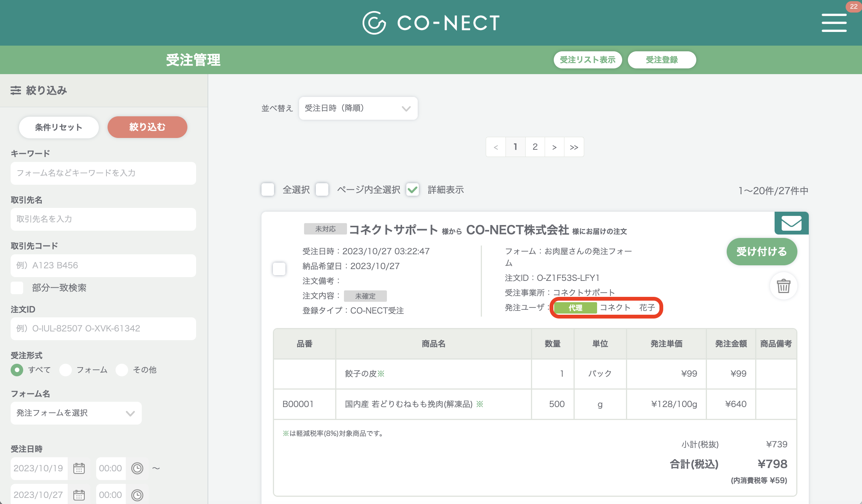Click the 発注金額 column header
This screenshot has width=862, height=504.
pos(731,344)
